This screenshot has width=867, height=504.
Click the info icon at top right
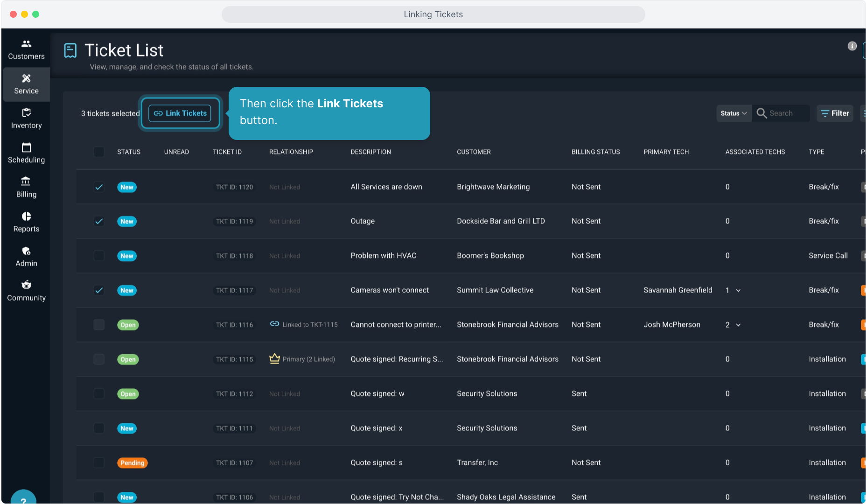(x=852, y=46)
